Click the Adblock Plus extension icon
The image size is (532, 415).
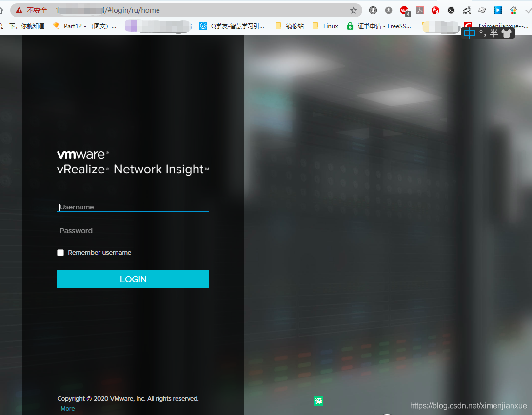[404, 10]
